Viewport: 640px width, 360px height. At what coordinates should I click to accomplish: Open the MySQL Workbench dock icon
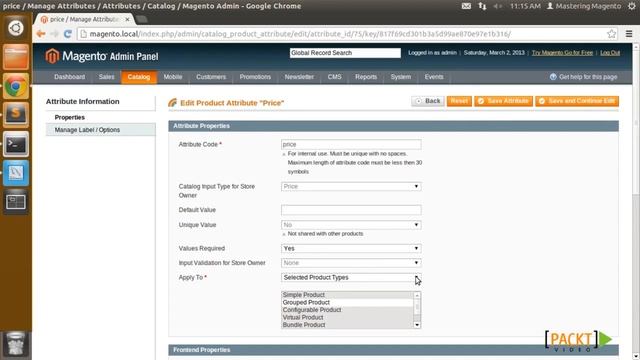click(16, 173)
